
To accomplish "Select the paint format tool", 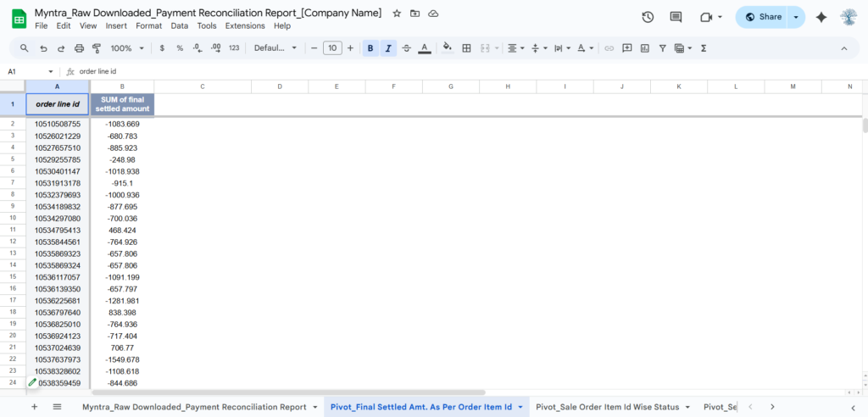I will click(x=97, y=48).
